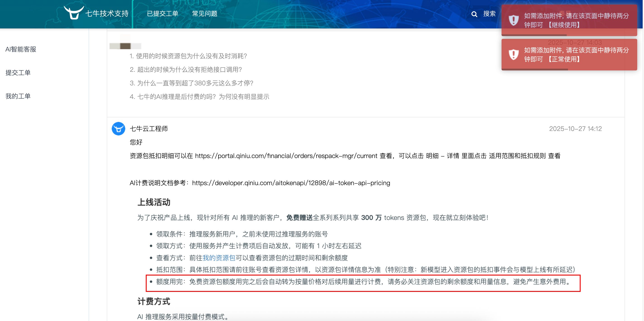Open AI智能客服 from the sidebar
Image resolution: width=644 pixels, height=321 pixels.
[21, 49]
